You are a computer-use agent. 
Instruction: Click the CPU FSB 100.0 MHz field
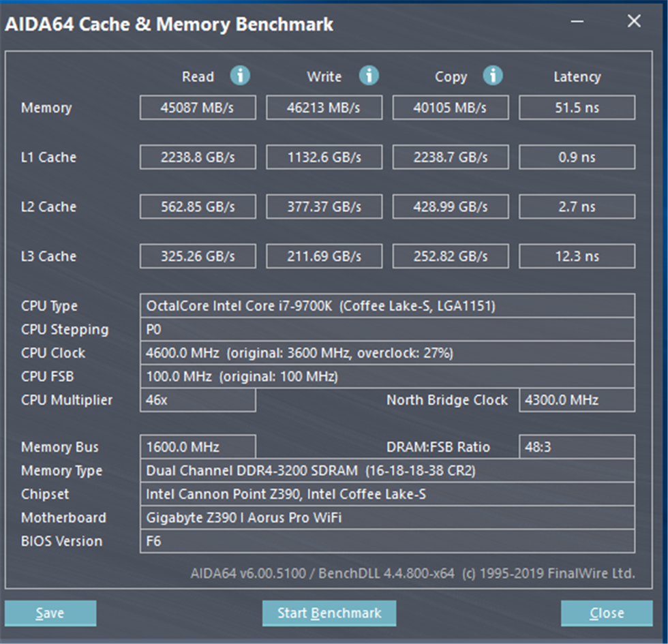[x=387, y=376]
